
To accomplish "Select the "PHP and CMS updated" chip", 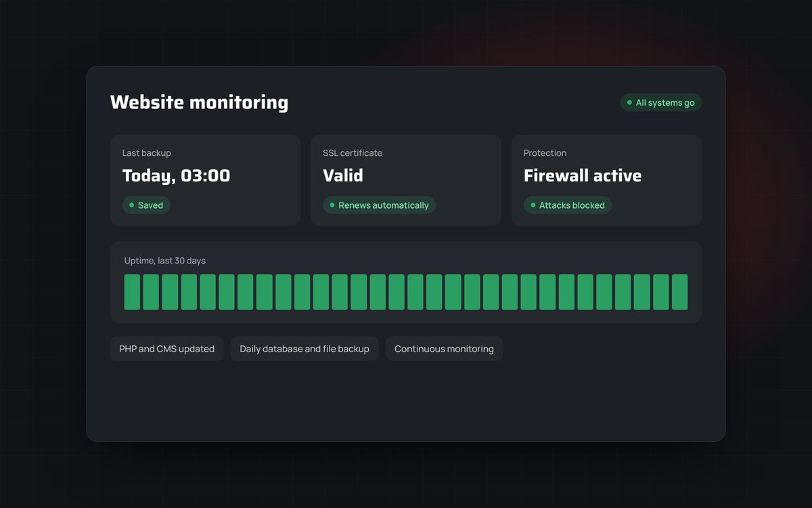I will point(167,349).
